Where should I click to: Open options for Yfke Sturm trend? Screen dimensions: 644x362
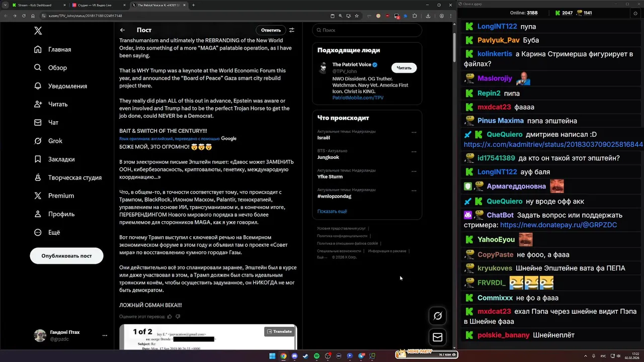pos(414,171)
